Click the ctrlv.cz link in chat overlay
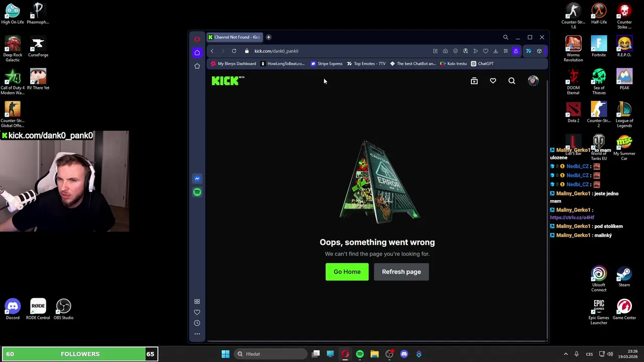This screenshot has width=644, height=362. 572,218
